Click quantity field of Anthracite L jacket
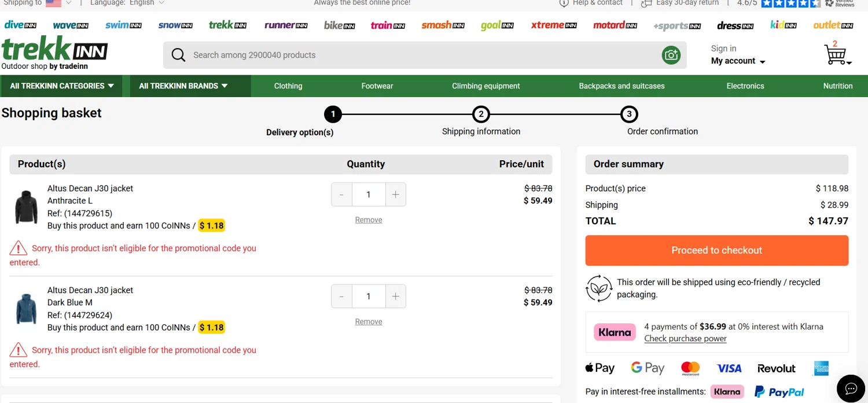Viewport: 868px width, 403px height. [x=369, y=195]
